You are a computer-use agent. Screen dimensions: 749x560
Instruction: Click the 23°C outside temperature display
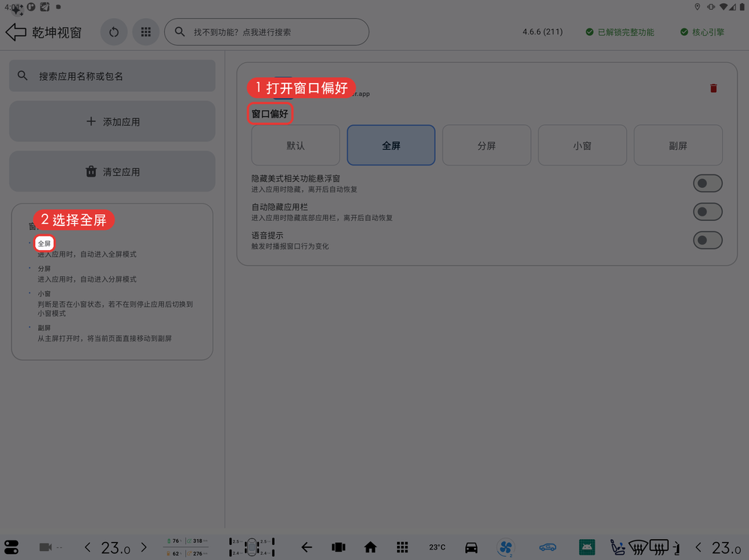pos(437,547)
